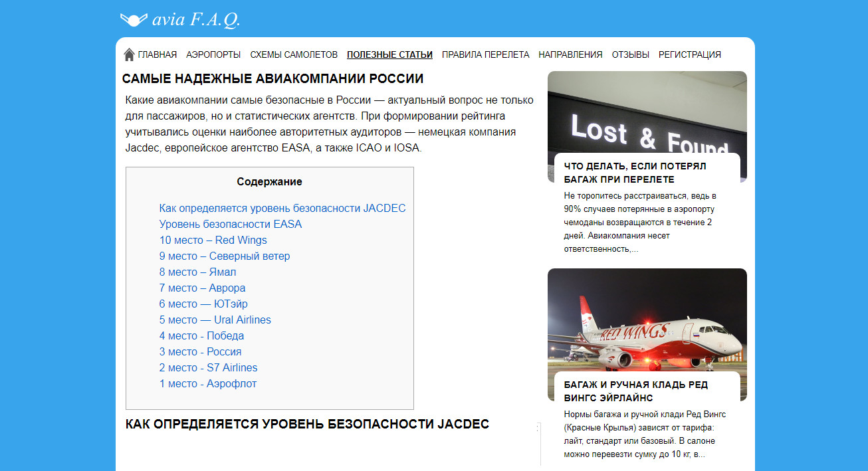Open article БАГАЖ И РУЧНАЯ КЛАДЬ РЕД ВИНГС
Screen dimensions: 868x471
(636, 391)
